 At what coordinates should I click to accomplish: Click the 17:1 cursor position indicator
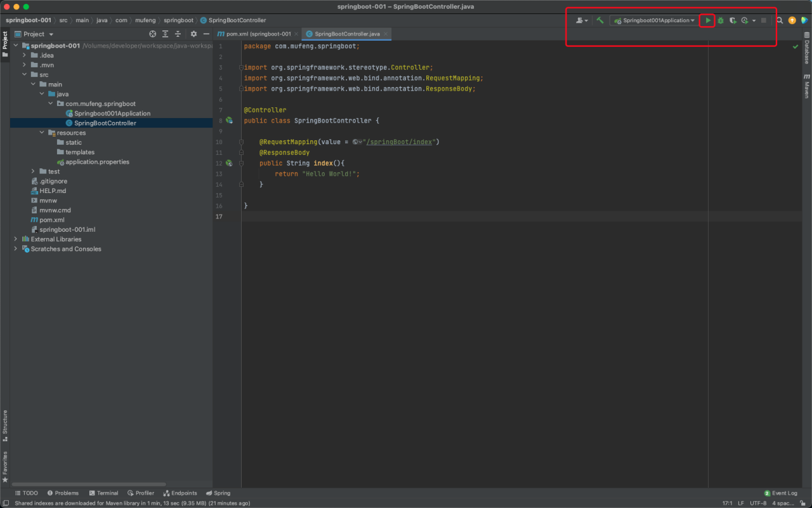point(727,503)
